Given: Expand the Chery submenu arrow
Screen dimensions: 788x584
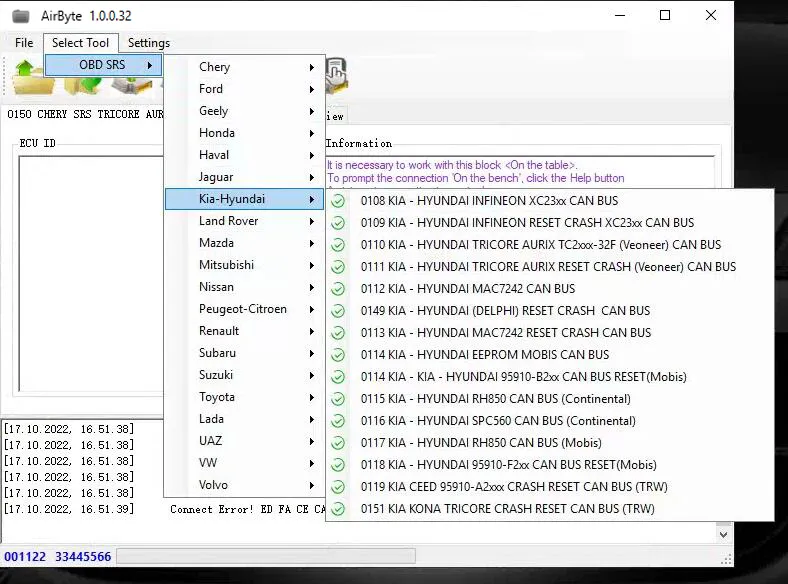Looking at the screenshot, I should click(x=312, y=67).
